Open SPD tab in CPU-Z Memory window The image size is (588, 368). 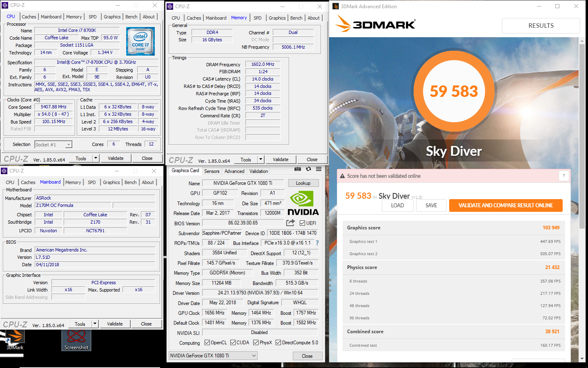point(257,18)
